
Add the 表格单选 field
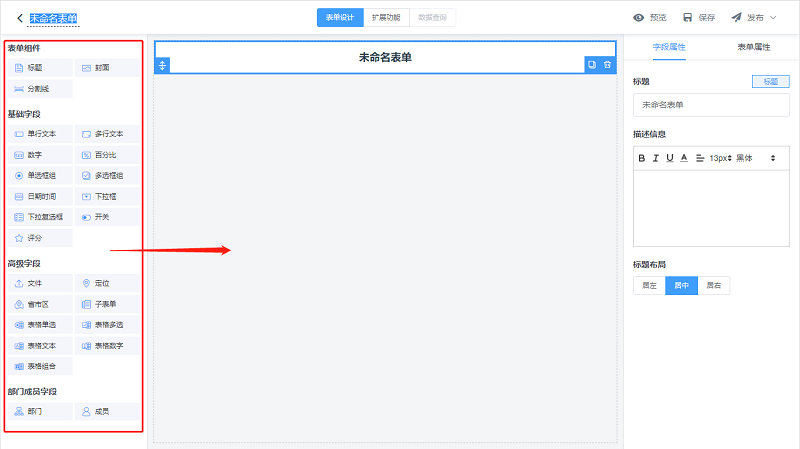point(40,325)
